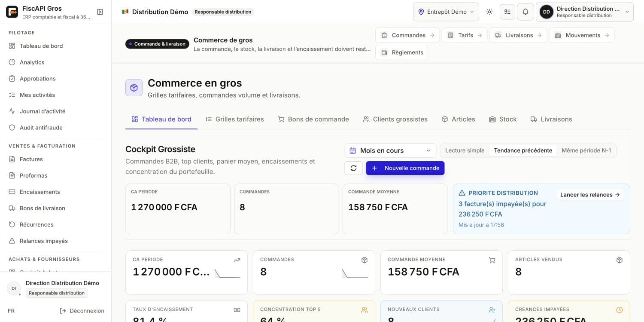
Task: Go to Mouvements shortcut link
Action: (582, 35)
